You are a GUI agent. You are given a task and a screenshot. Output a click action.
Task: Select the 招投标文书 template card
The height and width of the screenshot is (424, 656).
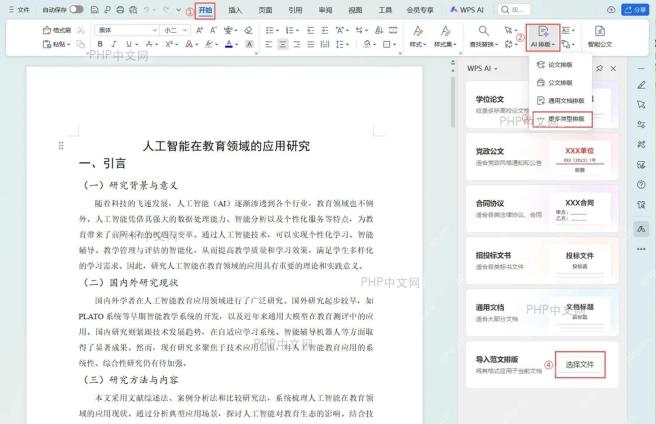click(x=542, y=261)
